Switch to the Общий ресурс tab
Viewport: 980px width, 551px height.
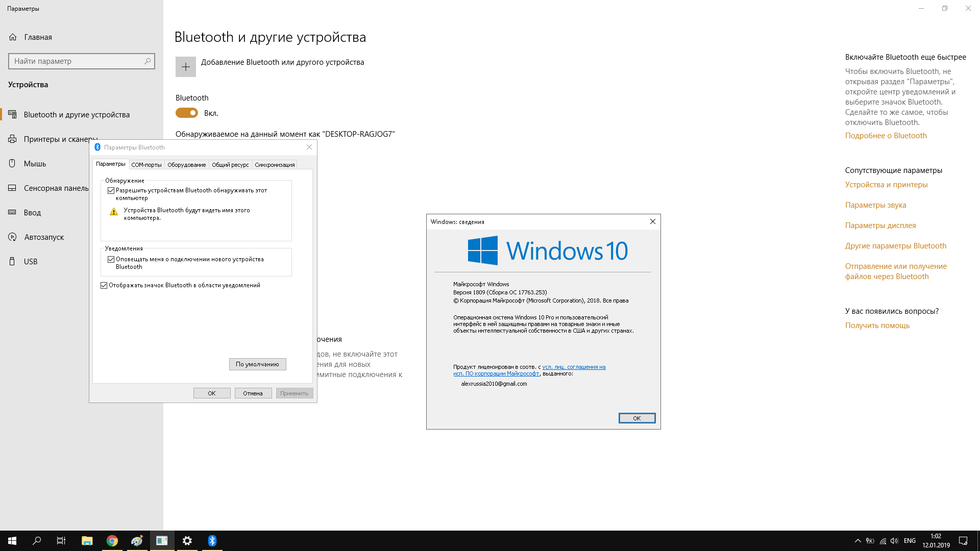pyautogui.click(x=230, y=165)
